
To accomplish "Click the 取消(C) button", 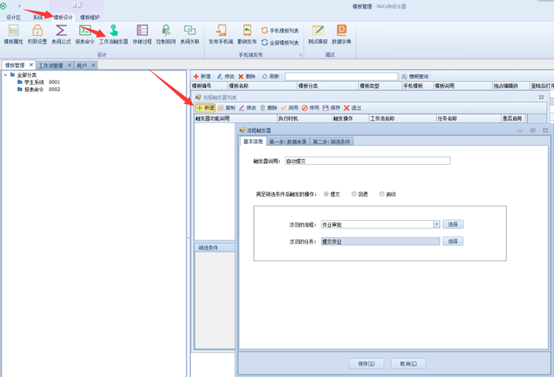I will 408,364.
